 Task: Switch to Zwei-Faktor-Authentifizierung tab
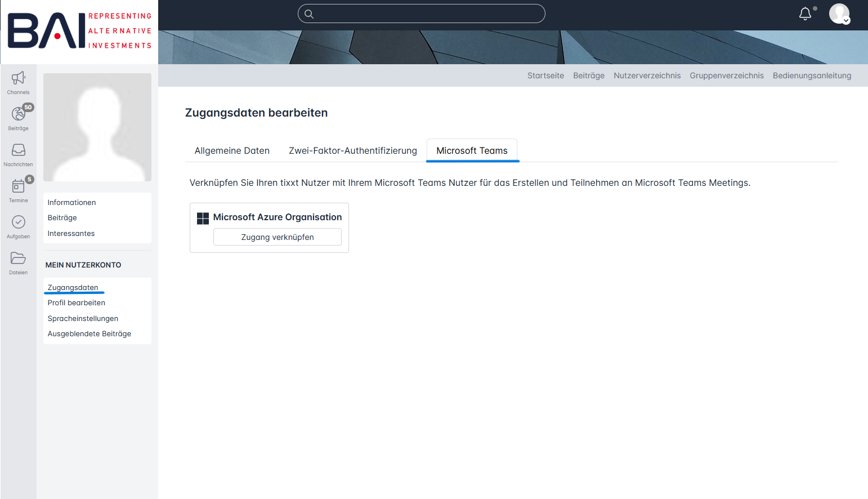point(352,151)
